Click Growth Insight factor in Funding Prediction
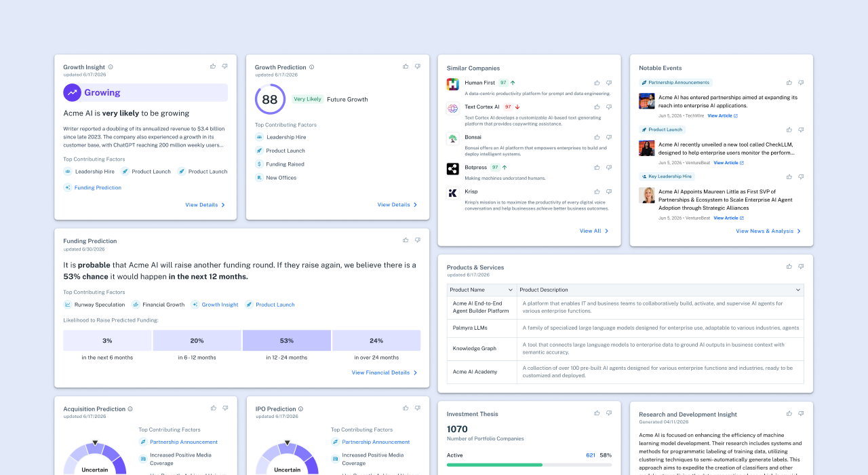 (x=214, y=305)
